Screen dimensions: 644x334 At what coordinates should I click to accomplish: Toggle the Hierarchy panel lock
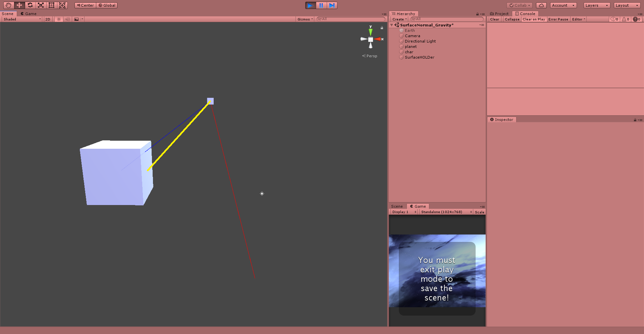click(x=477, y=14)
